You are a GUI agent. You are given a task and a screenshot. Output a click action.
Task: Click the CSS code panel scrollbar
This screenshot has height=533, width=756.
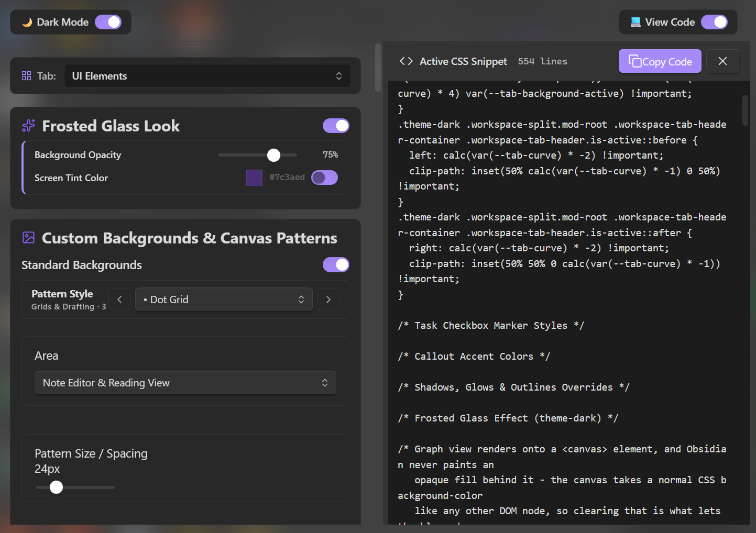[x=745, y=110]
